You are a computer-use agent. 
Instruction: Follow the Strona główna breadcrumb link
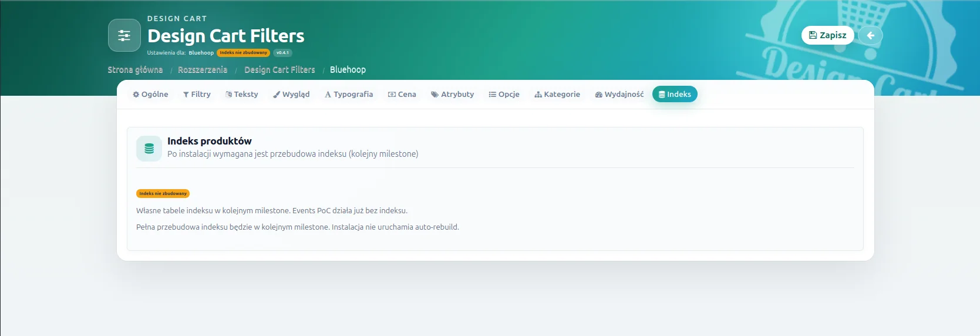(135, 69)
